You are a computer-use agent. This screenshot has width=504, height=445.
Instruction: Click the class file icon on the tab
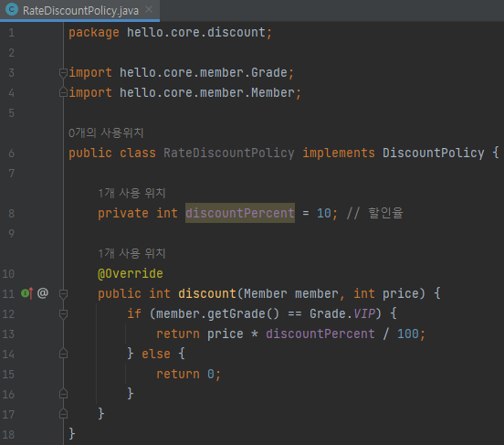tap(12, 9)
